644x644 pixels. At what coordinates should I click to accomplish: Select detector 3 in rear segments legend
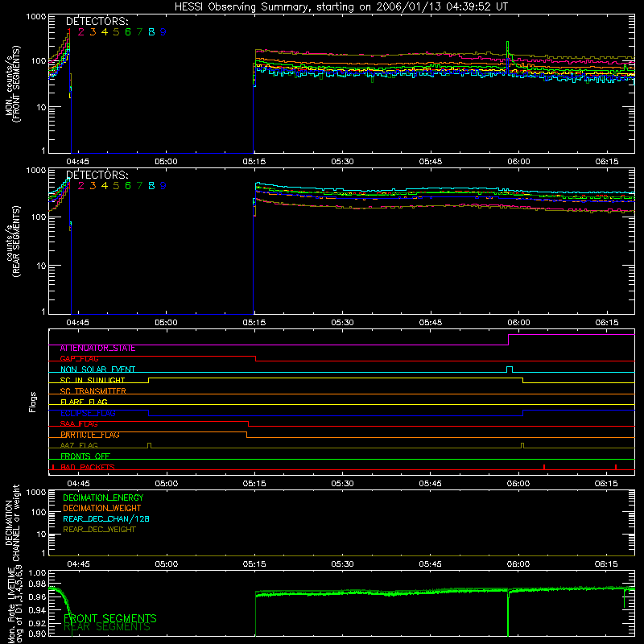point(93,186)
